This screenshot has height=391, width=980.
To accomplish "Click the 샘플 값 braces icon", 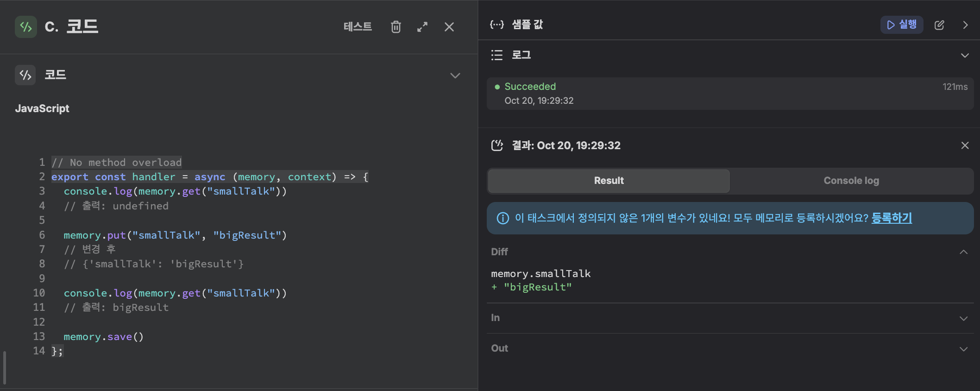I will pyautogui.click(x=497, y=25).
